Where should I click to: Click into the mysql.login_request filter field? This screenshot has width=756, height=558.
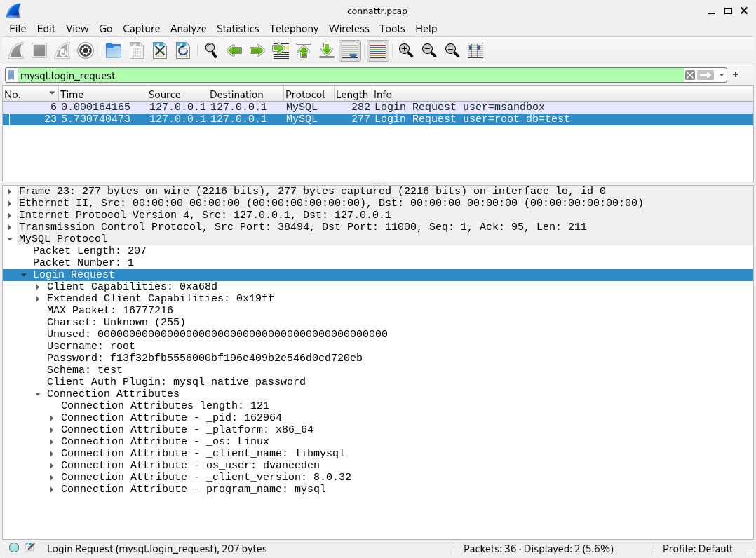[351, 75]
